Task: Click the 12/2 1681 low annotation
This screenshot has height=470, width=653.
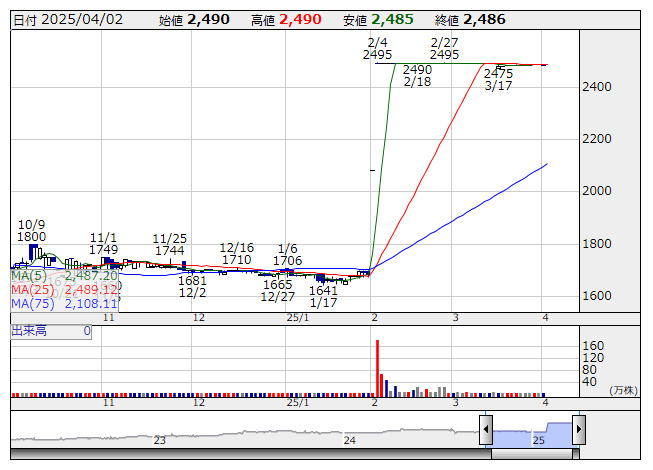Action: coord(192,286)
